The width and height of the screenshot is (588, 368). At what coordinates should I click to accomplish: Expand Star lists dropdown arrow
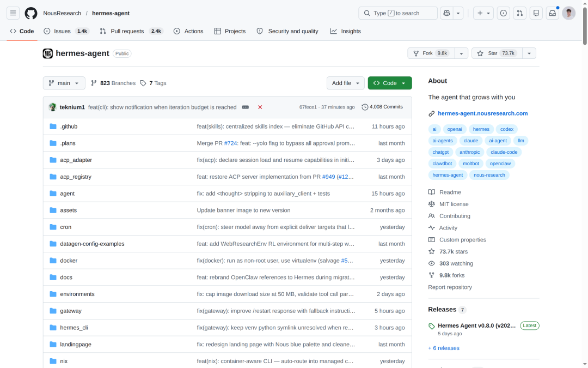point(529,53)
